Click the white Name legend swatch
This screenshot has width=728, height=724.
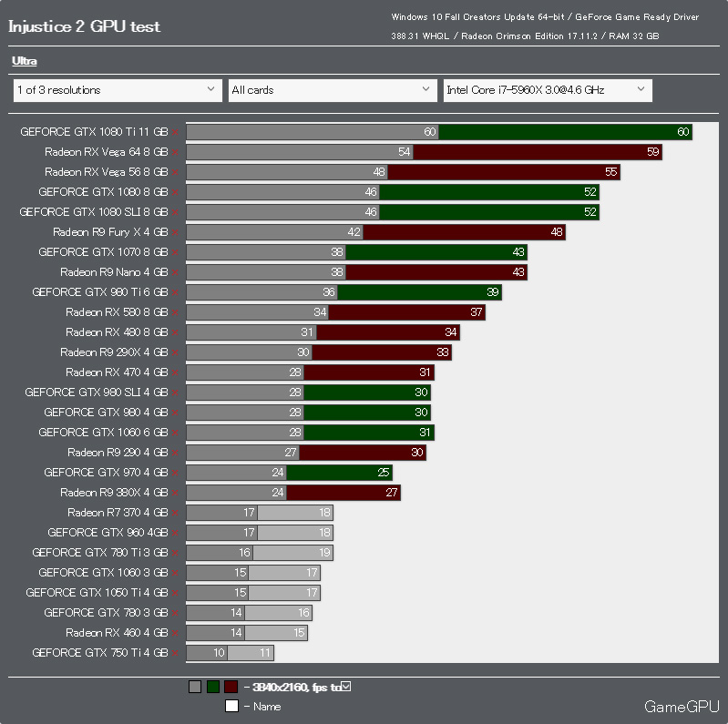[x=231, y=706]
